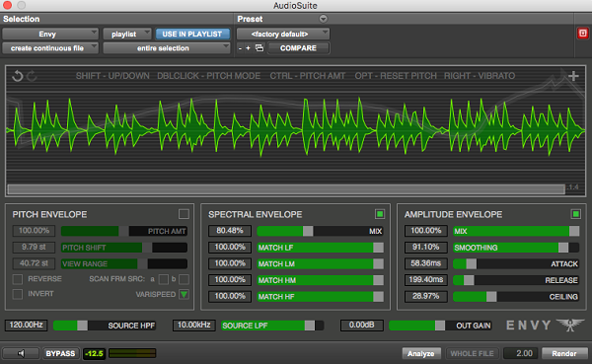
Task: Open the create continuous file dropdown
Action: pos(50,48)
